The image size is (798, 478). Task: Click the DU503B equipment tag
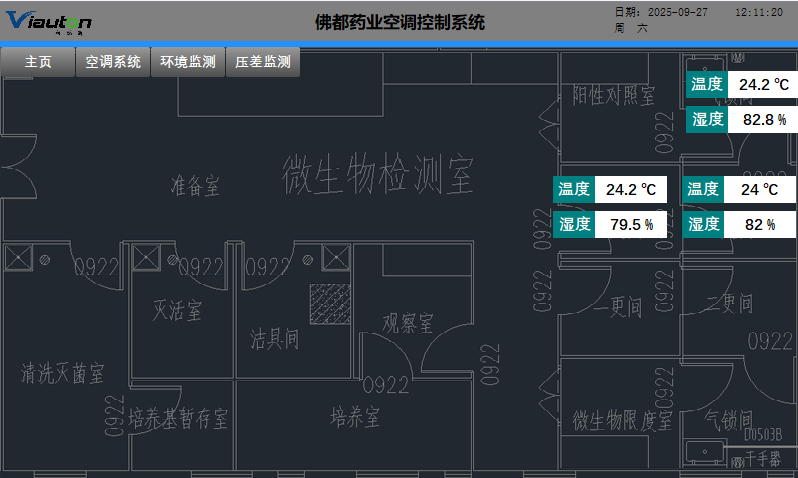763,436
